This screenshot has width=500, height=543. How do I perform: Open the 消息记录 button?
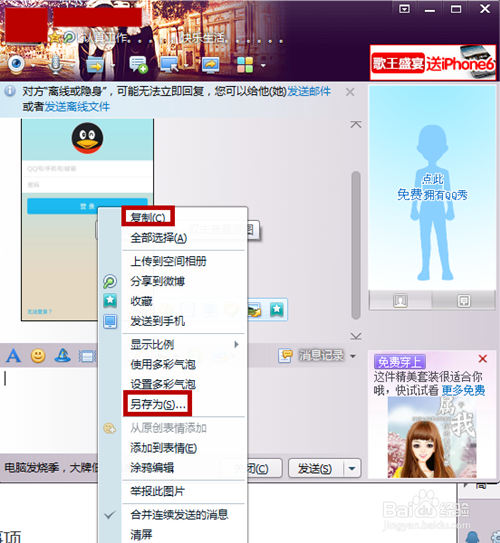[321, 355]
